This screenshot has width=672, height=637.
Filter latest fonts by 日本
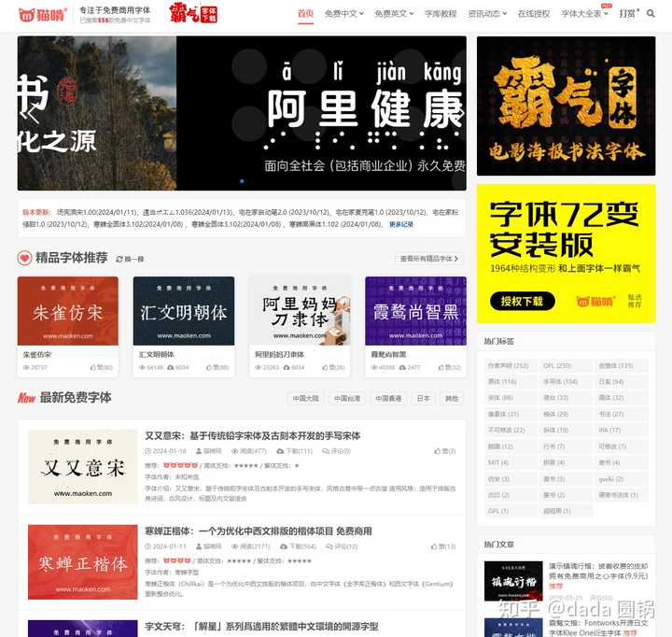[424, 399]
